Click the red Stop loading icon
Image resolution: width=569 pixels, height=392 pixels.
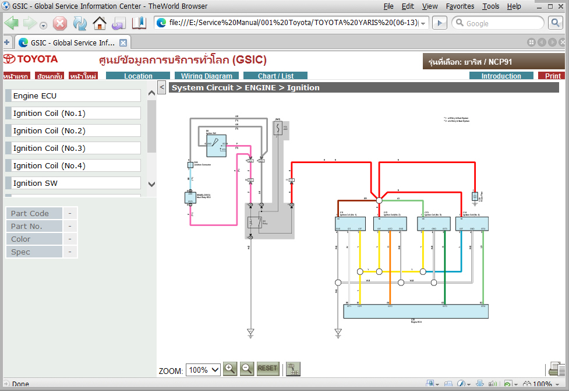tap(60, 24)
